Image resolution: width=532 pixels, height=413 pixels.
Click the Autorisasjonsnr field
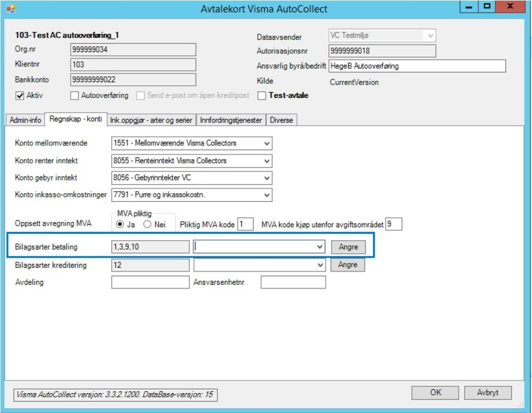(x=382, y=51)
